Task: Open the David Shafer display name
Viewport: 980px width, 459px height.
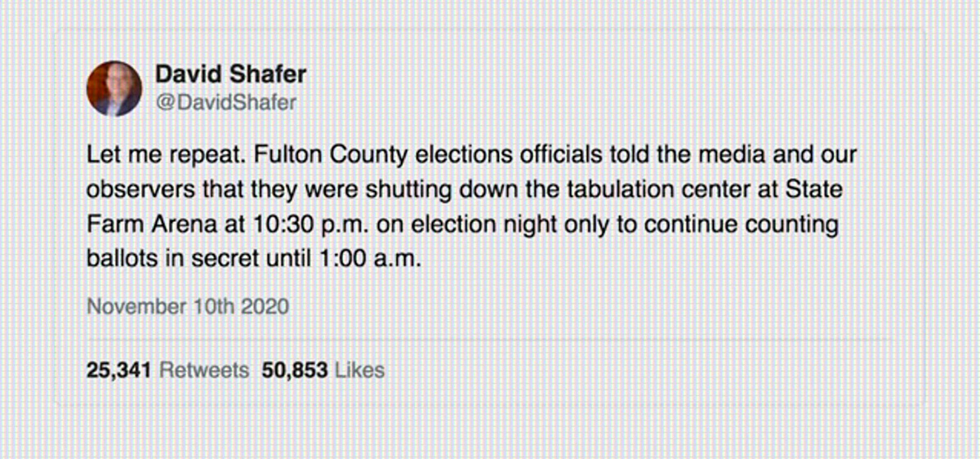Action: [231, 75]
